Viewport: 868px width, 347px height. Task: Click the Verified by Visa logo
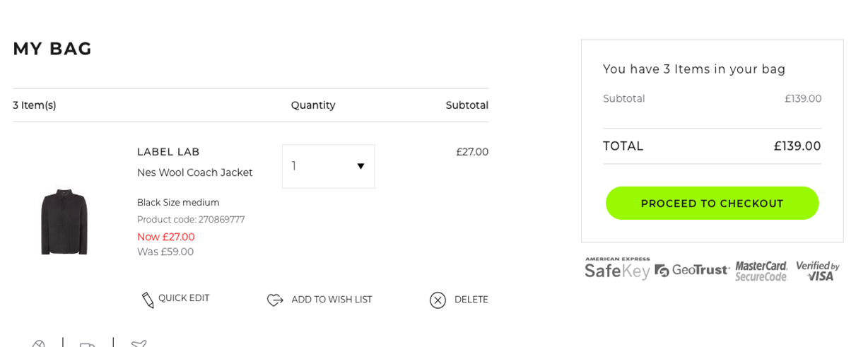818,271
